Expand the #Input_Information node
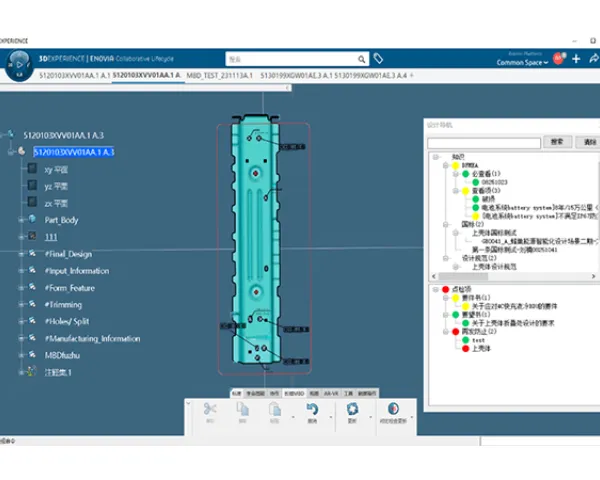600x480 pixels. click(x=21, y=271)
